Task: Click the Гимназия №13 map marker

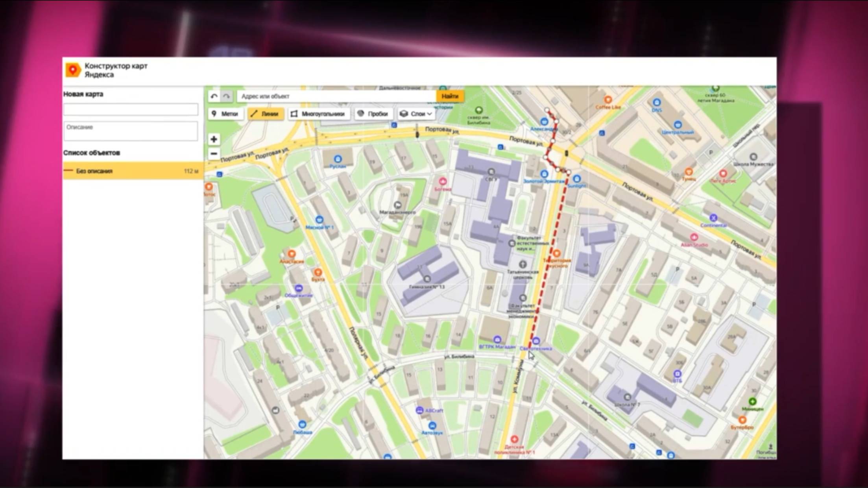Action: [427, 279]
